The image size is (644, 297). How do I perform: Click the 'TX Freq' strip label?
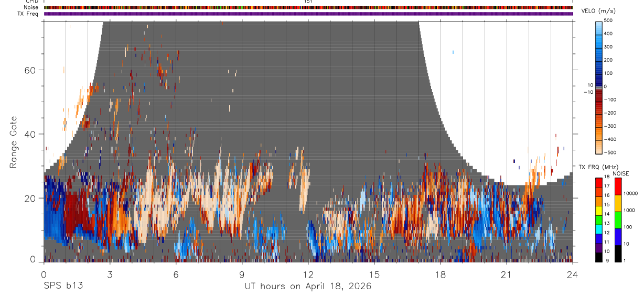(28, 14)
